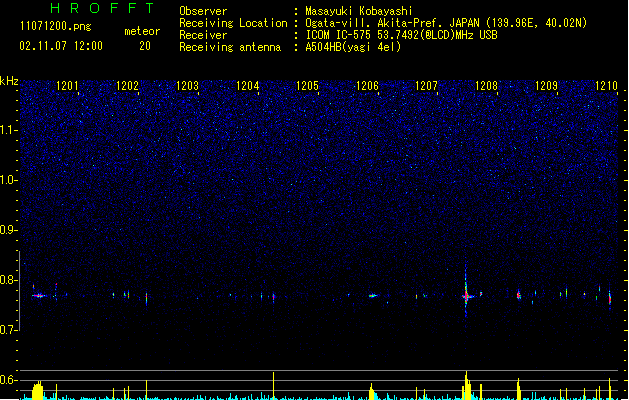Click the 1204 time marker
The image size is (629, 400).
click(248, 86)
